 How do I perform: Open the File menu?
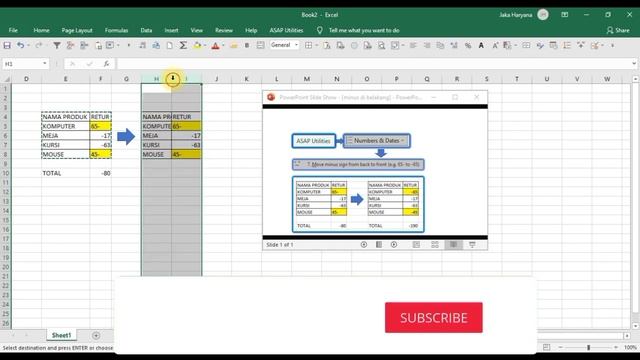[x=13, y=30]
